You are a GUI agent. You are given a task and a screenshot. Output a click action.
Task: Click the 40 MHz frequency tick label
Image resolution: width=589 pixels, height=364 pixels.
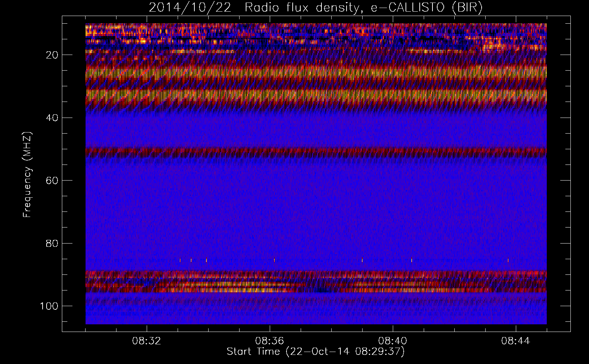52,118
